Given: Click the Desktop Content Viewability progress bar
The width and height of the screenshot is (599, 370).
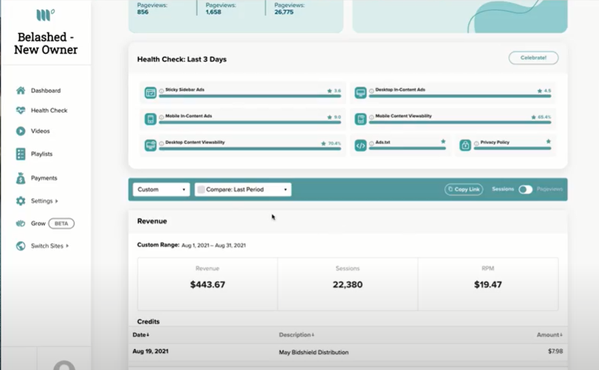Looking at the screenshot, I should point(250,149).
